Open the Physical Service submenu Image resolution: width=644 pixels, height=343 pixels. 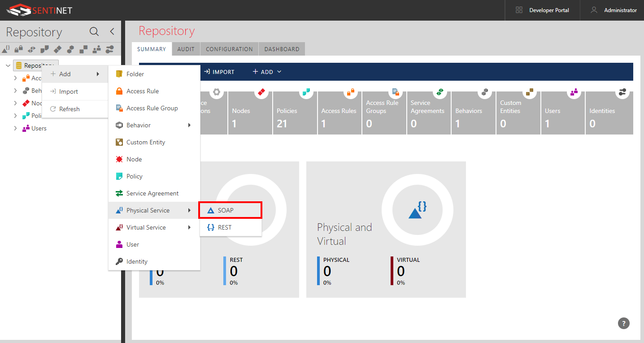154,210
